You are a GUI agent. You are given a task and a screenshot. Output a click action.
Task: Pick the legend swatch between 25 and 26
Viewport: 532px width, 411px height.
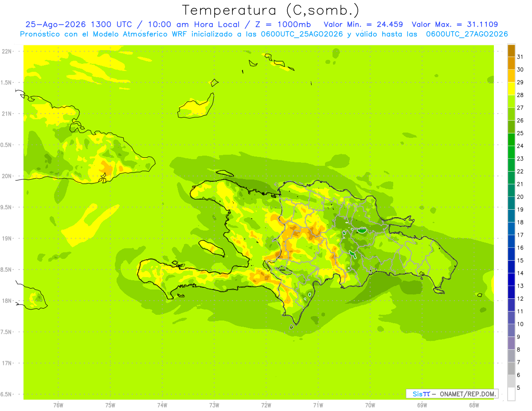coord(511,127)
